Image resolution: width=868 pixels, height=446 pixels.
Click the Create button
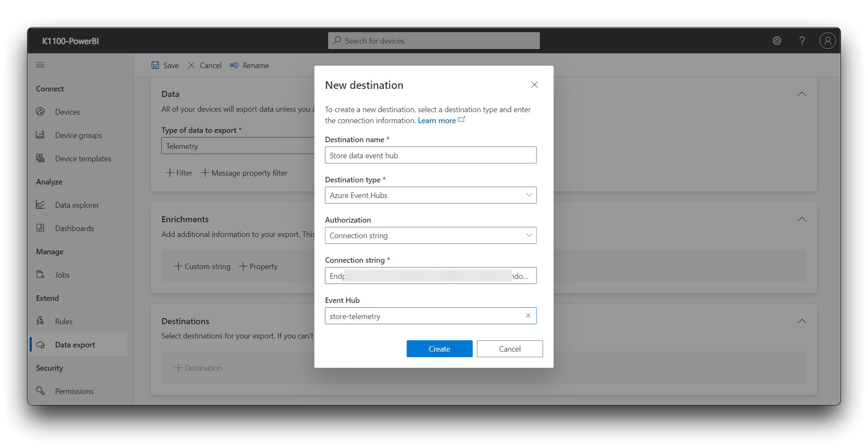[440, 349]
